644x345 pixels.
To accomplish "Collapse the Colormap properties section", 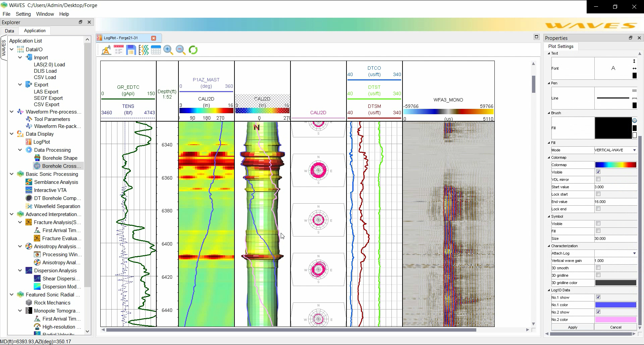I will point(549,157).
